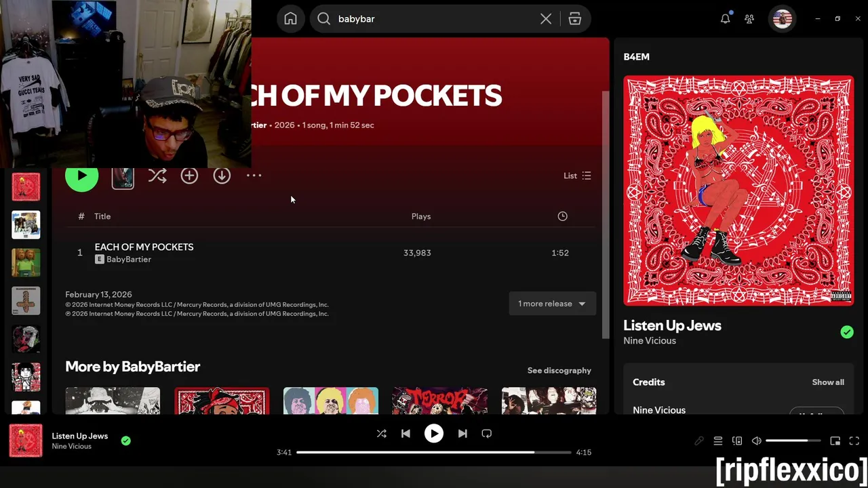
Task: Download the album
Action: 222,176
